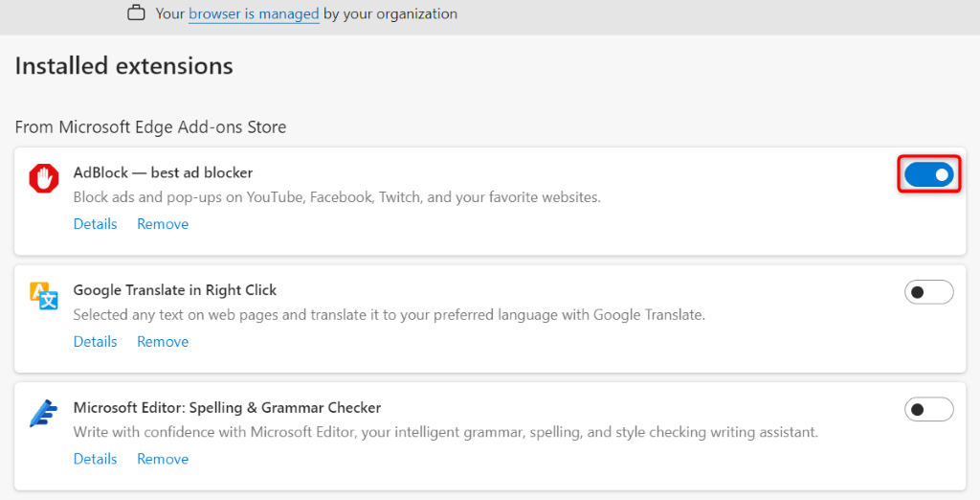This screenshot has width=980, height=500.
Task: Click the "Installed extensions" heading
Action: (x=123, y=66)
